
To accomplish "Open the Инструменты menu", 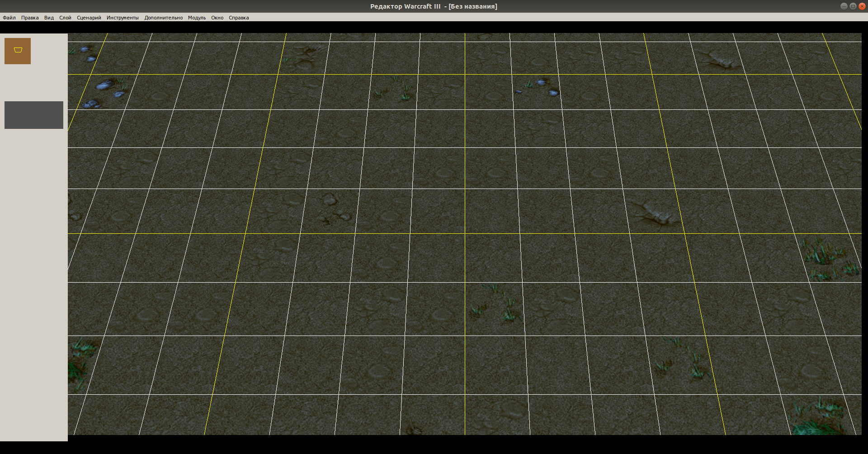I will tap(123, 18).
